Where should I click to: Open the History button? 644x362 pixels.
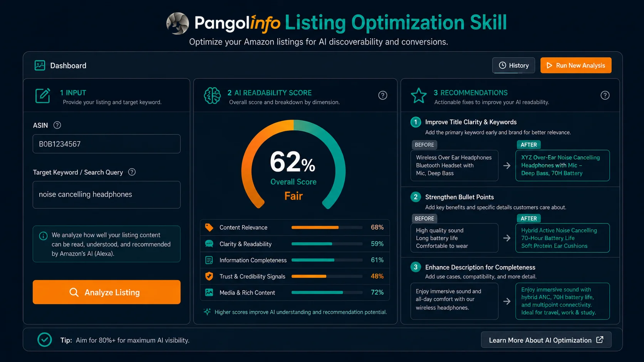pos(513,65)
